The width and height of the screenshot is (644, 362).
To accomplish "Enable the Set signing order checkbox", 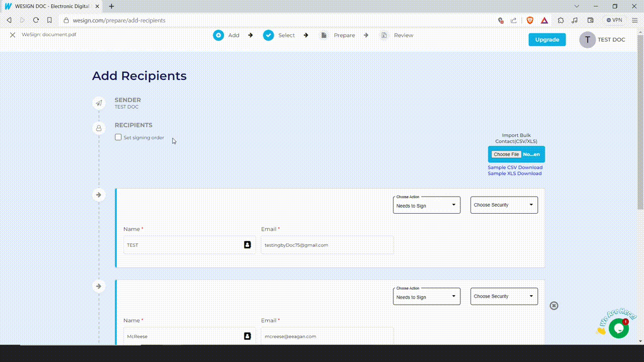I will coord(118,137).
